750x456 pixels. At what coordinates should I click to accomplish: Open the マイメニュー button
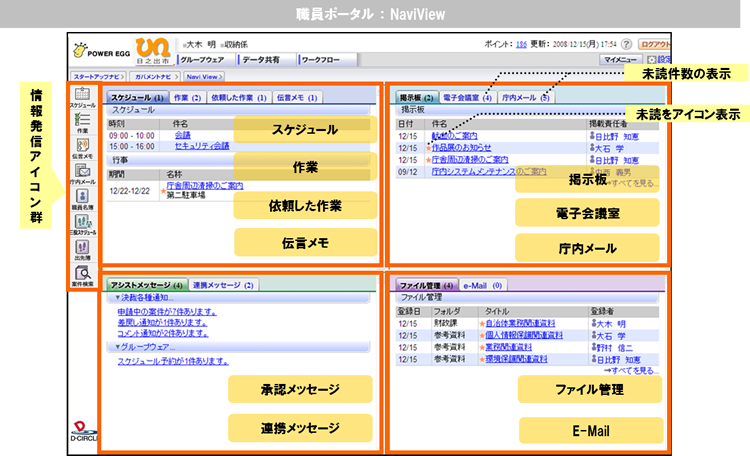[x=620, y=59]
